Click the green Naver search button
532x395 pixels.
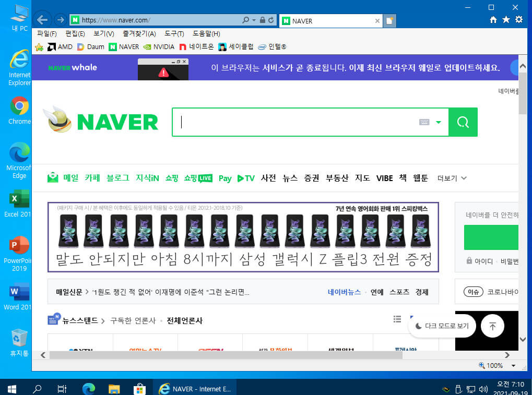(x=463, y=122)
